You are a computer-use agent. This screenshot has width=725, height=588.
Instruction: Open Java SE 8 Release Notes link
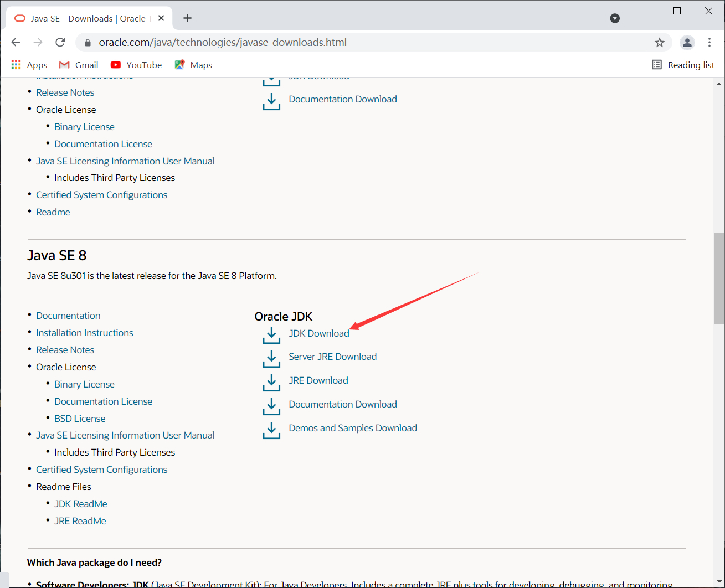coord(65,350)
